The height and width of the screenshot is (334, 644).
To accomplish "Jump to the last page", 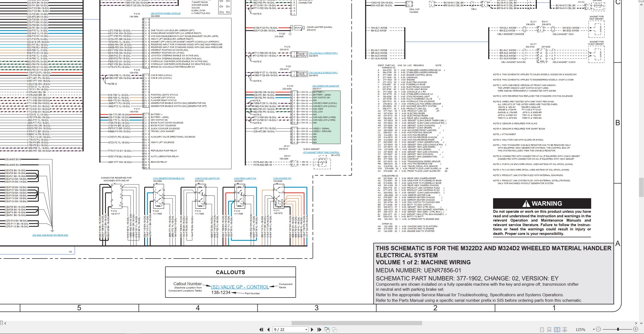I will pos(319,329).
